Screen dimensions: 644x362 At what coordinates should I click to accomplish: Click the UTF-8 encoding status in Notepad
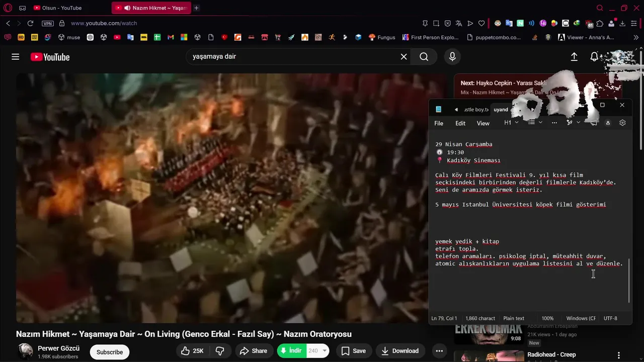point(610,318)
